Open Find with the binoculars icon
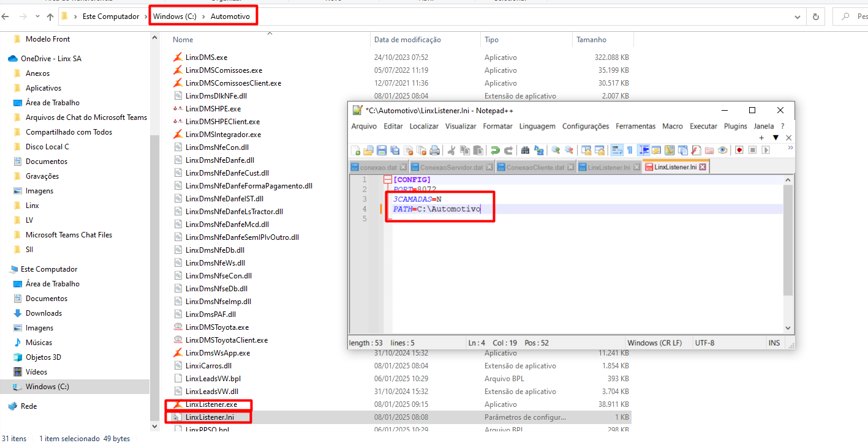The image size is (868, 443). [525, 150]
